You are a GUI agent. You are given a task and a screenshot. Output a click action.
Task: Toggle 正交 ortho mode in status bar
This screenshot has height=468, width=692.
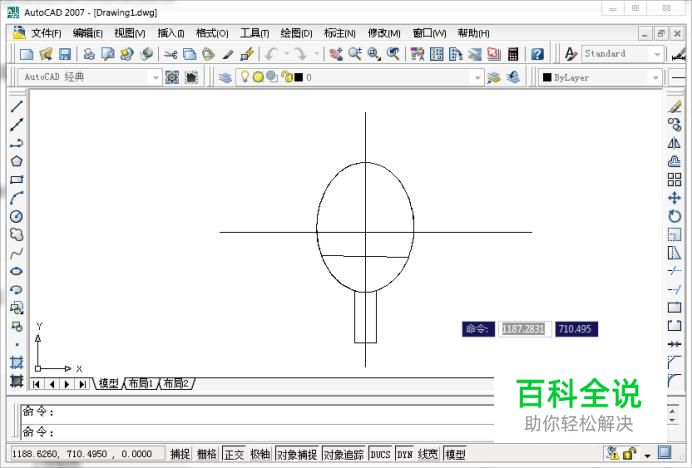[x=234, y=454]
